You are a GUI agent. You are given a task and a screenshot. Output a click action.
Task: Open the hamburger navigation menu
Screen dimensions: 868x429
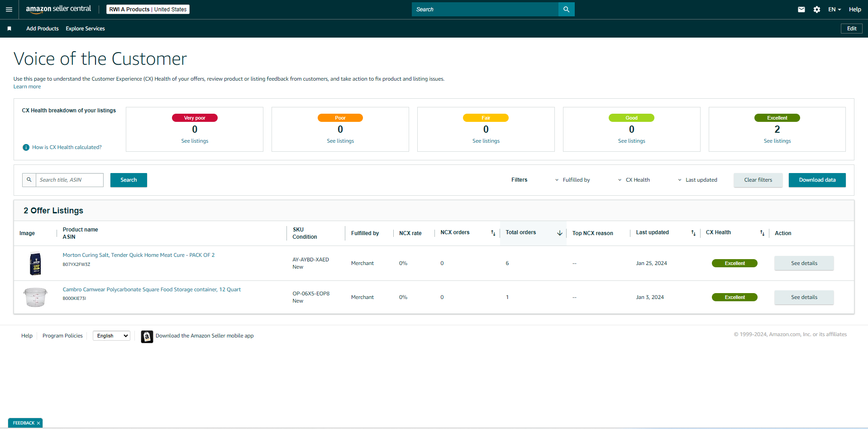pos(9,10)
